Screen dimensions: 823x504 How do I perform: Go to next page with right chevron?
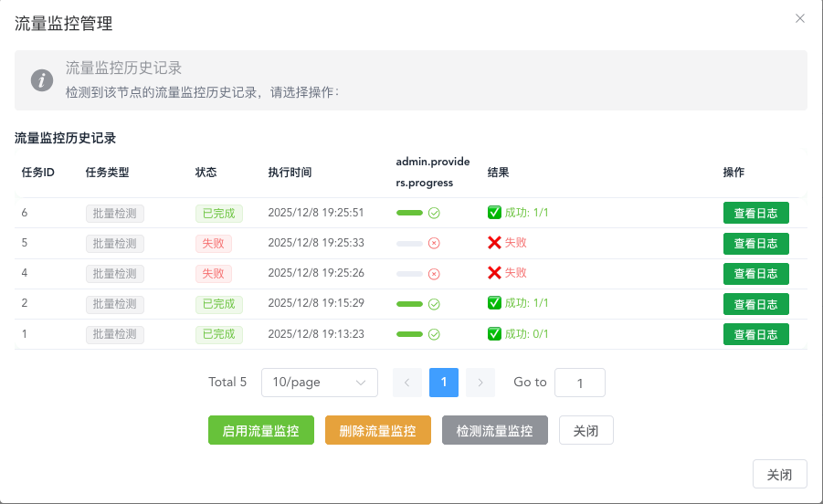click(x=480, y=383)
